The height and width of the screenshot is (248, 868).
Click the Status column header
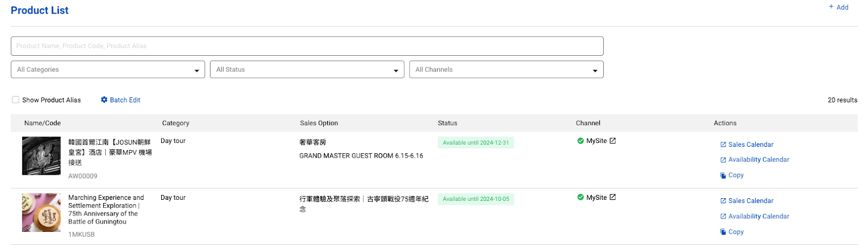[x=448, y=123]
